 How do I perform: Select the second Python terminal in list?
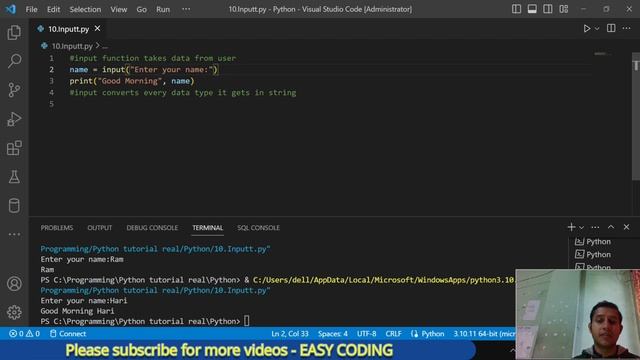point(593,254)
